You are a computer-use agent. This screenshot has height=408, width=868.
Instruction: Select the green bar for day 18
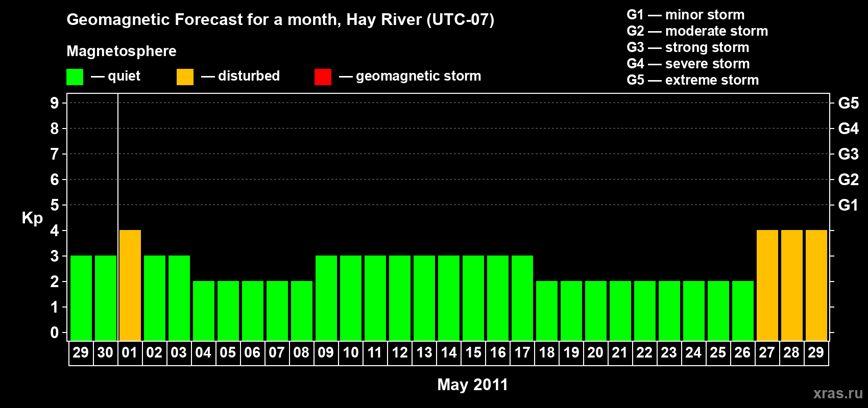point(547,311)
